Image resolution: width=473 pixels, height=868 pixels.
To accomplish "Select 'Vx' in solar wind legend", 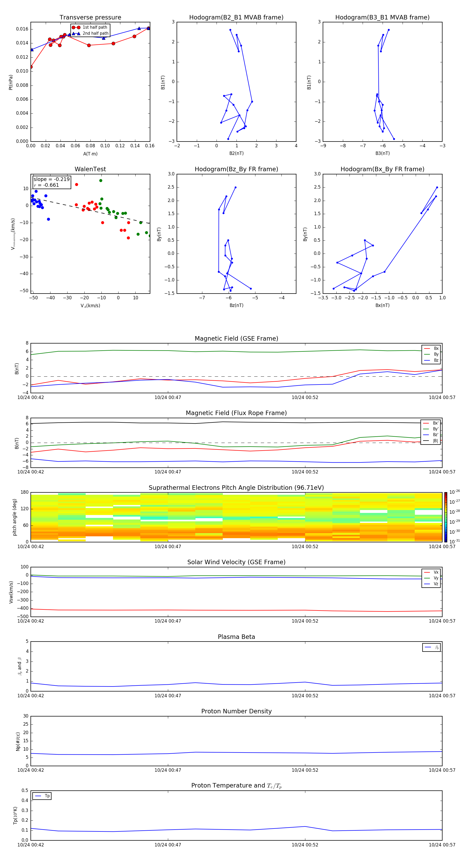I will click(431, 572).
